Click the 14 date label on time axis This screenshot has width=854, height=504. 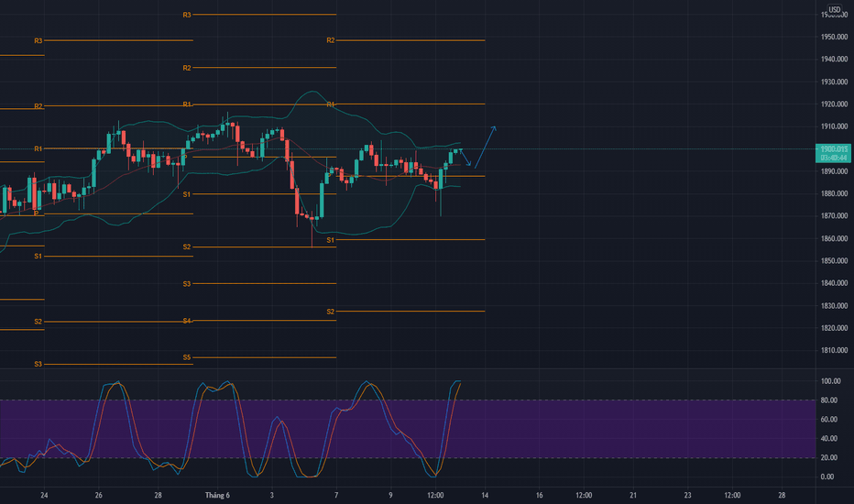[485, 495]
